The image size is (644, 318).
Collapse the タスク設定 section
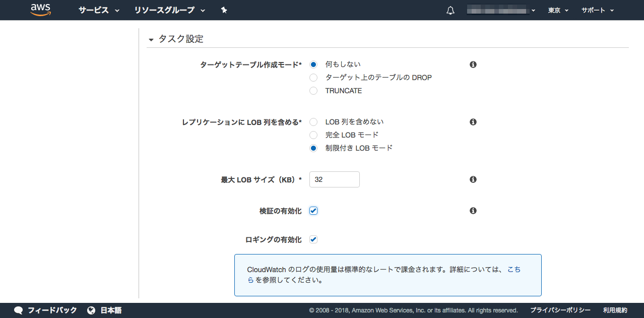pyautogui.click(x=151, y=40)
